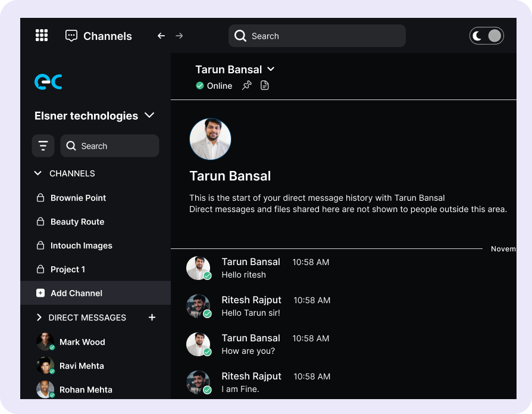Click the Channels chat bubble icon
Viewport: 532px width, 414px height.
(71, 36)
